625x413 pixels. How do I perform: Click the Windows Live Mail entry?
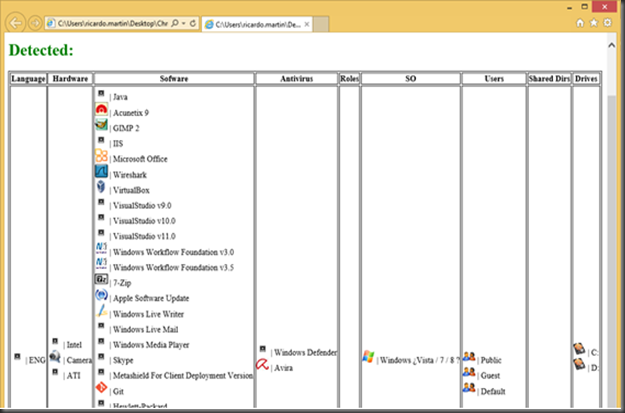(x=145, y=330)
